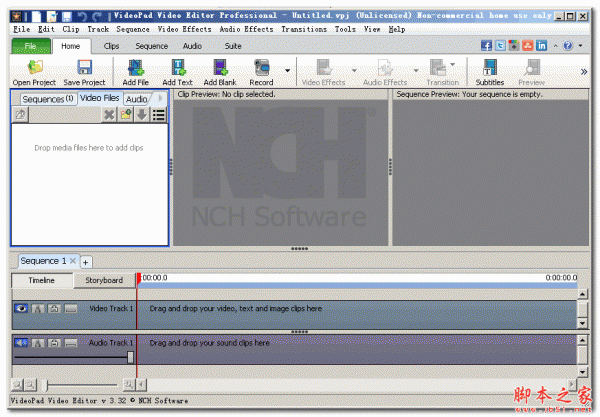Switch to the Storyboard view button
600x417 pixels.
[104, 280]
